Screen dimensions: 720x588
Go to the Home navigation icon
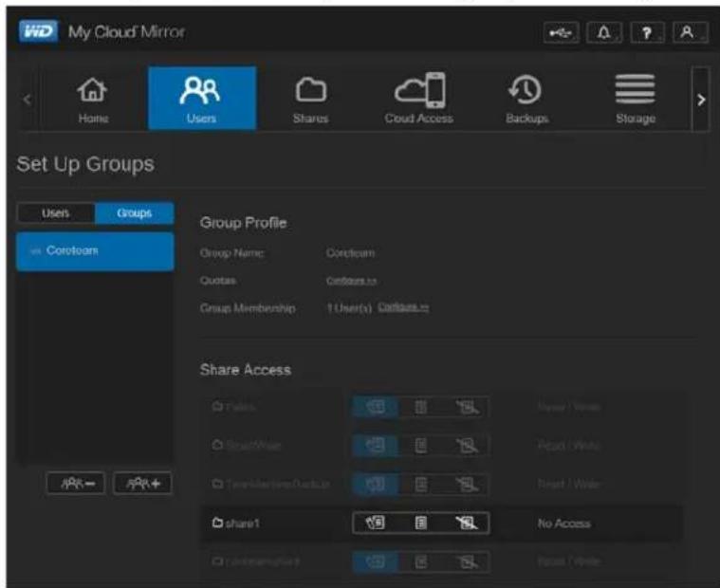pos(93,100)
